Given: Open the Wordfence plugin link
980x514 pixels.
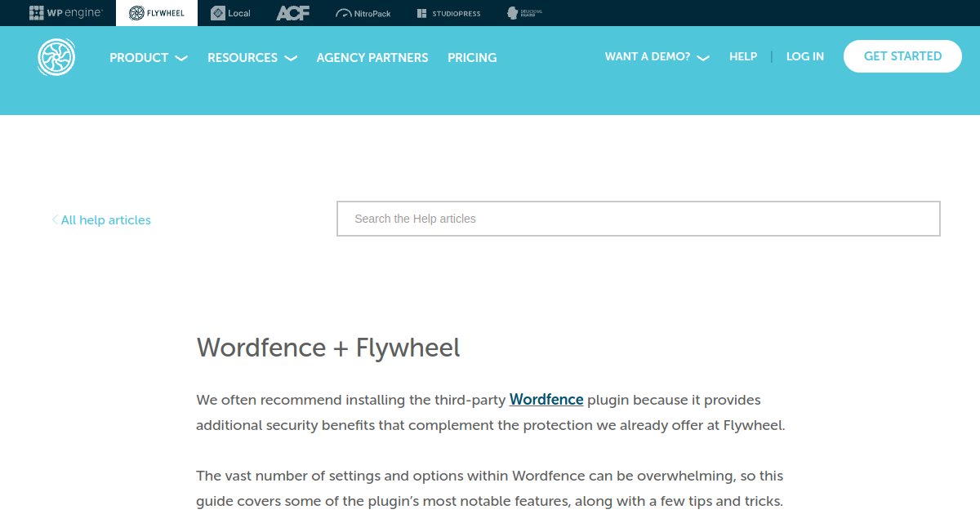Looking at the screenshot, I should [x=546, y=400].
